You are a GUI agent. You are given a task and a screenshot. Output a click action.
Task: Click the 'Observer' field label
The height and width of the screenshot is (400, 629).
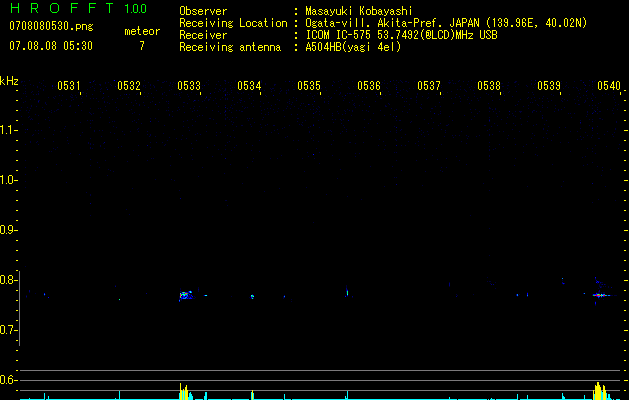[203, 11]
